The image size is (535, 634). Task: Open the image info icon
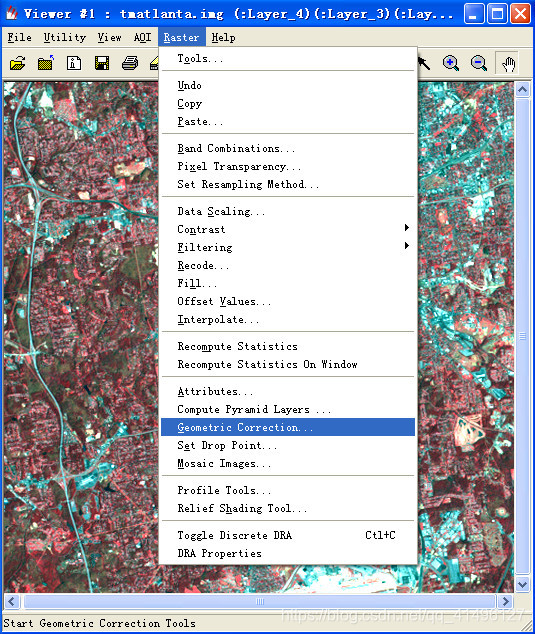[74, 63]
